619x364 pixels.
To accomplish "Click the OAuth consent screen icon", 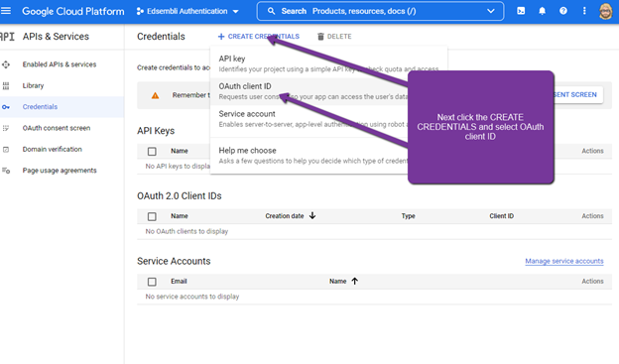I will click(6, 128).
